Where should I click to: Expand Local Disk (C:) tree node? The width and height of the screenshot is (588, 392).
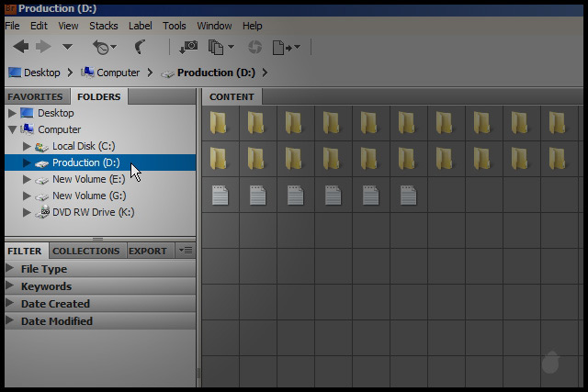pyautogui.click(x=27, y=146)
